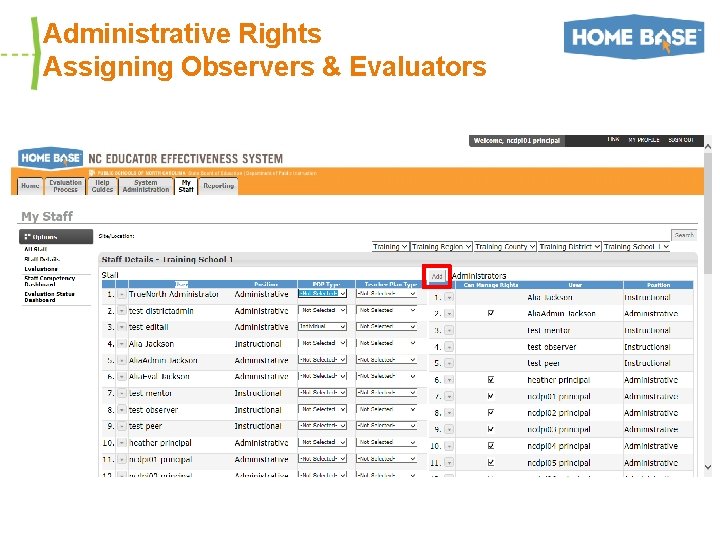Open the Training District dropdown
This screenshot has height=540, width=720.
570,247
